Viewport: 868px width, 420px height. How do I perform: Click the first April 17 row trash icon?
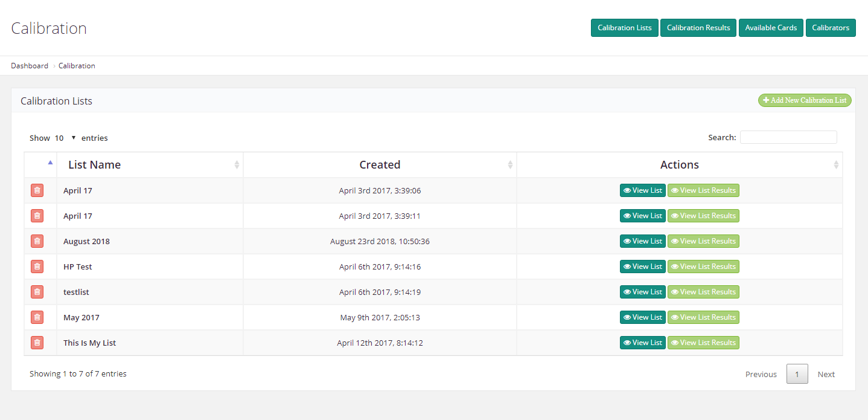coord(37,190)
